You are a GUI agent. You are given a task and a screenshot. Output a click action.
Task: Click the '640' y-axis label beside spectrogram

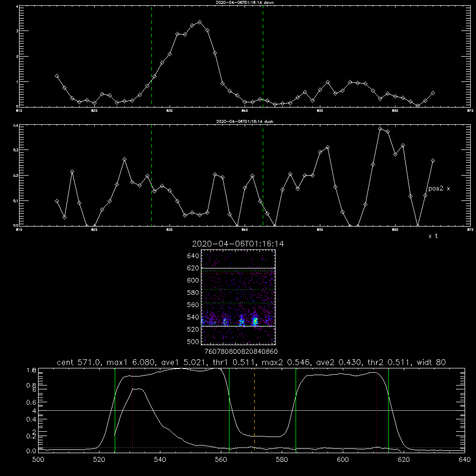[193, 256]
